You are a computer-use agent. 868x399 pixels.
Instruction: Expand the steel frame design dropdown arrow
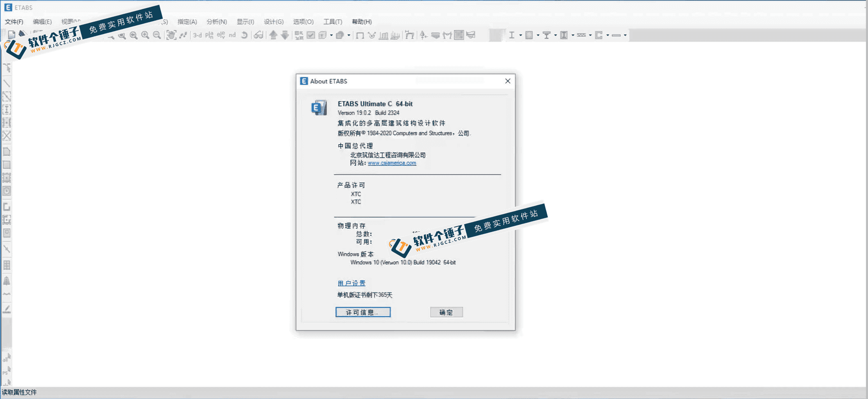521,35
